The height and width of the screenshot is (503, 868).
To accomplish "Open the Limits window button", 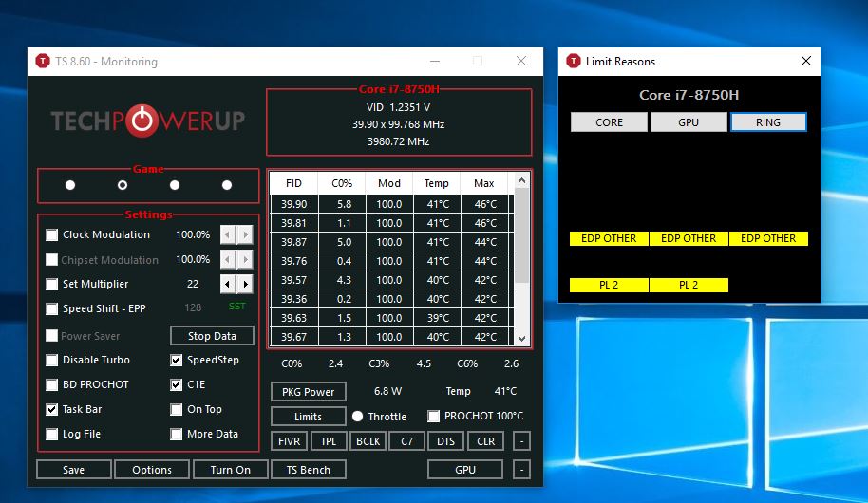I will pyautogui.click(x=309, y=416).
